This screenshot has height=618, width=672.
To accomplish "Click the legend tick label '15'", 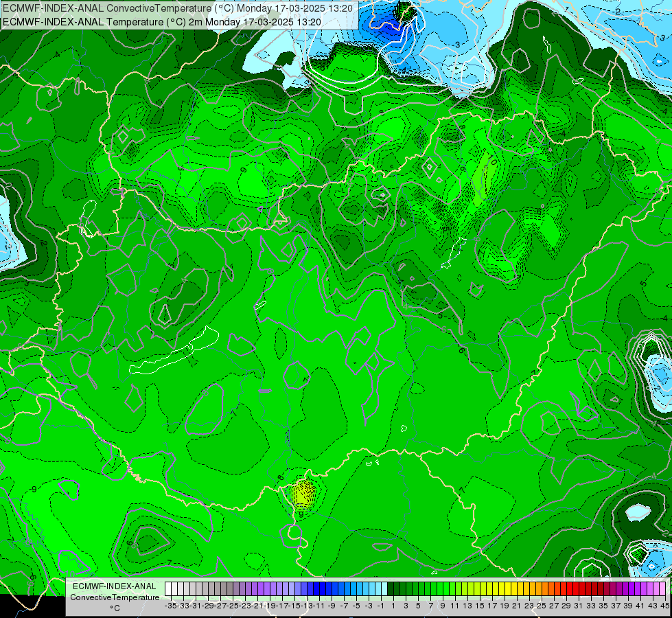I will [480, 606].
